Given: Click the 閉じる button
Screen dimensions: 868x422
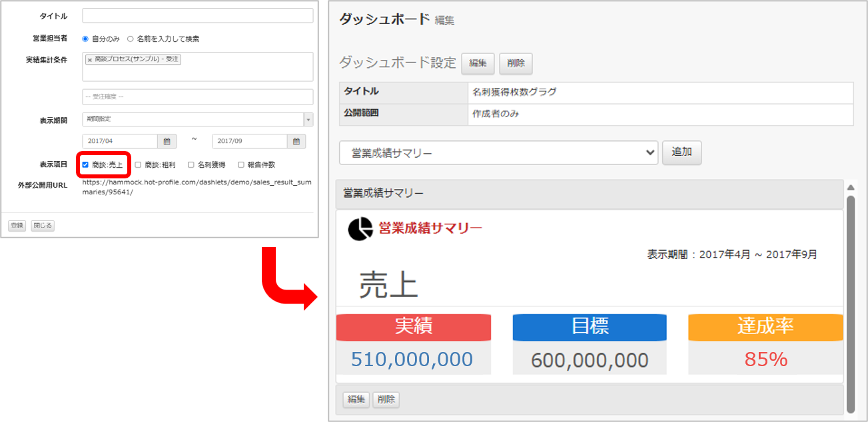Looking at the screenshot, I should (43, 226).
